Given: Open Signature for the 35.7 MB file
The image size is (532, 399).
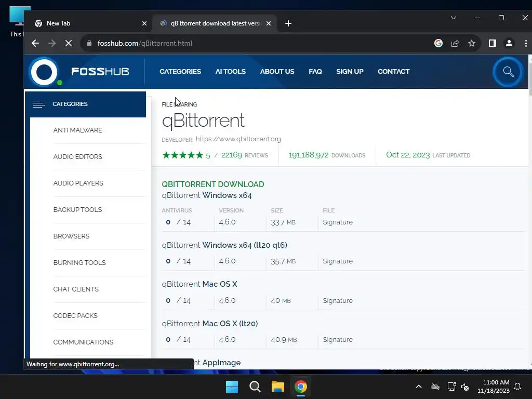Looking at the screenshot, I should pyautogui.click(x=338, y=261).
